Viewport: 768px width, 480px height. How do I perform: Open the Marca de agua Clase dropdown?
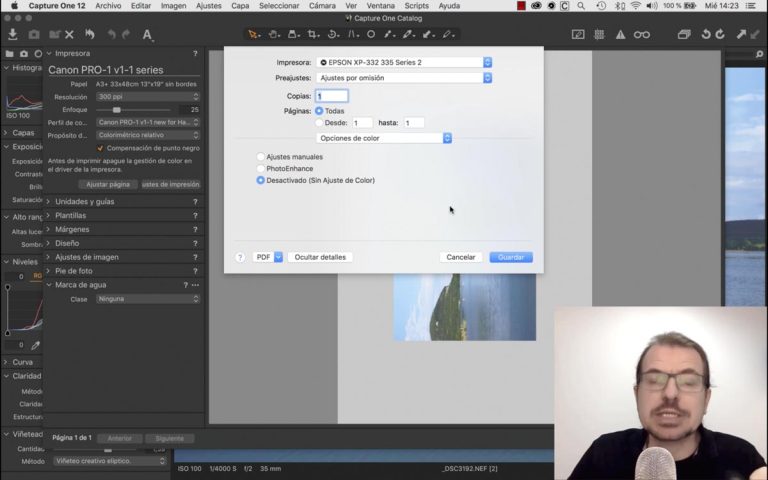tap(148, 299)
